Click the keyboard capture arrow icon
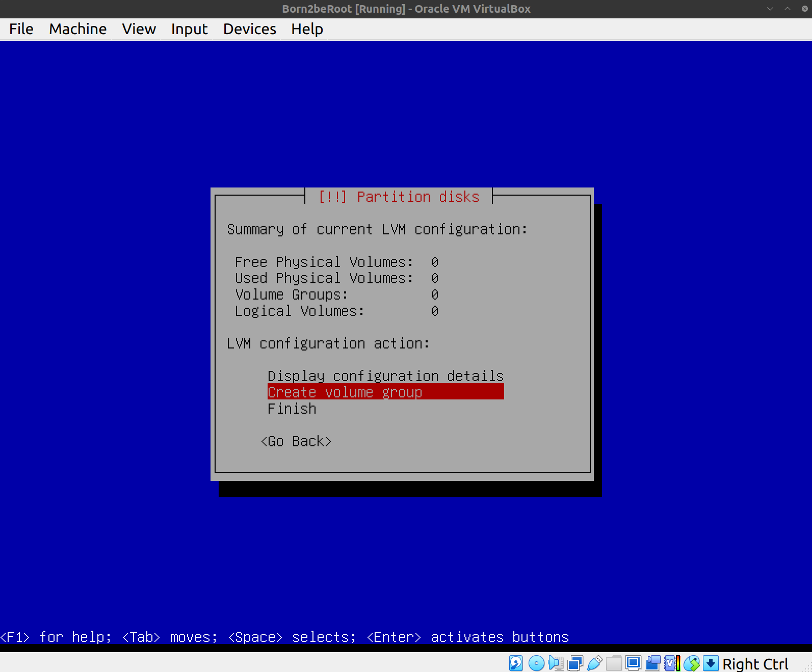 (711, 663)
